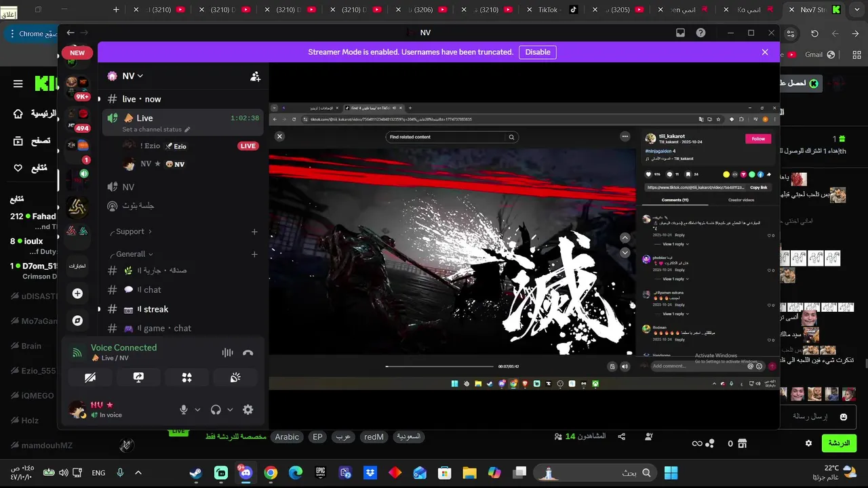This screenshot has height=488, width=868.
Task: Add channel to Support category
Action: [x=254, y=232]
